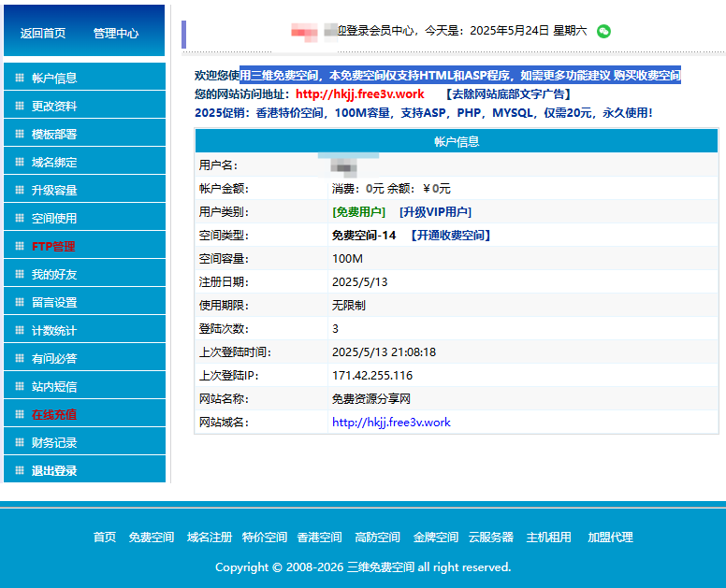Viewport: 726px width, 588px height.
Task: Click 香港空间 in footer navigation
Action: 319,538
